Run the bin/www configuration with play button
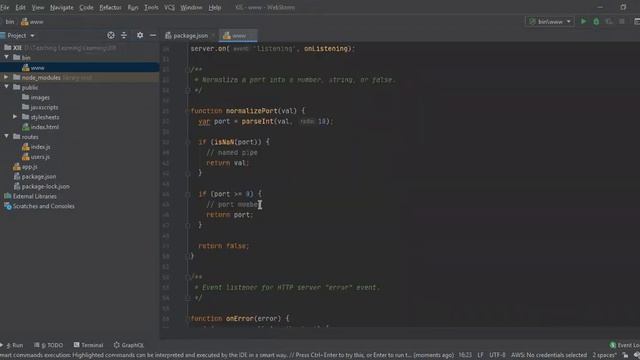The height and width of the screenshot is (360, 640). click(583, 21)
